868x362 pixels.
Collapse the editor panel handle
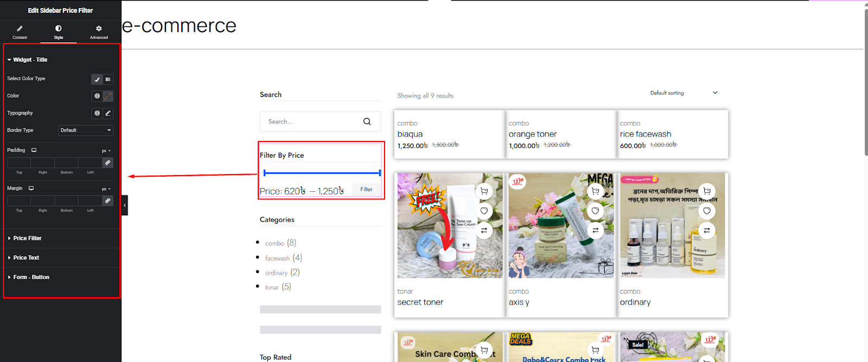tap(125, 205)
